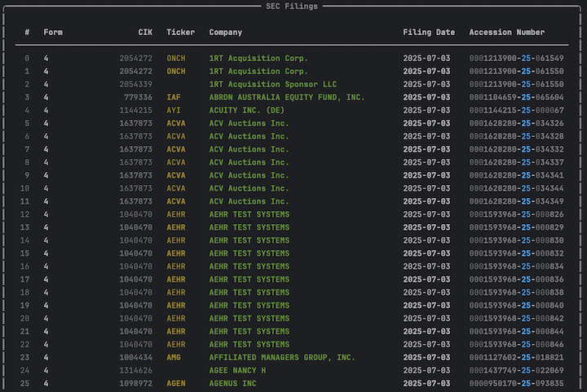Click CIK 1314626
Viewport: 587px width, 392px height.
coord(136,370)
